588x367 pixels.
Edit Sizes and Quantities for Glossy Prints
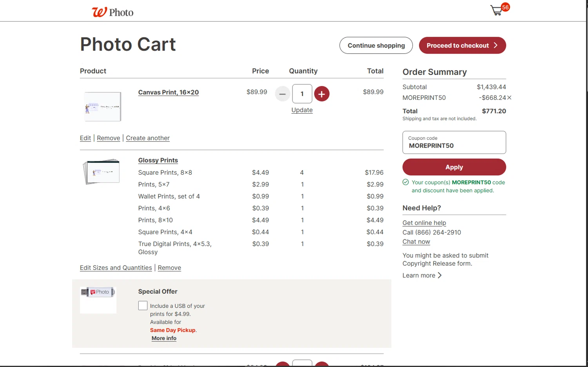tap(116, 268)
